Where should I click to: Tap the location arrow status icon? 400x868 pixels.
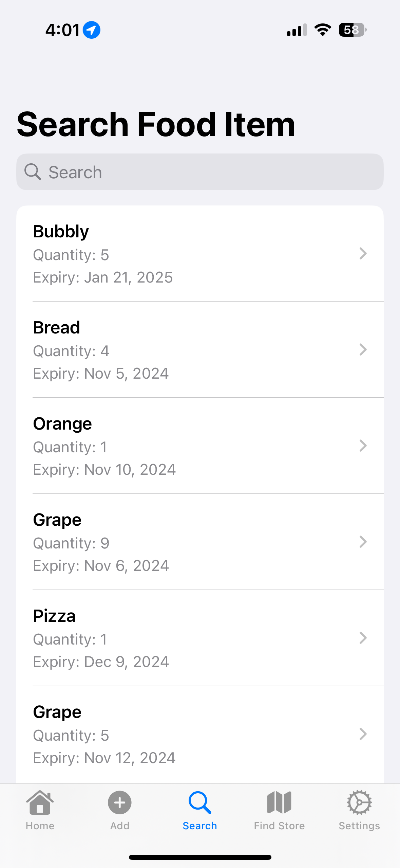click(92, 30)
